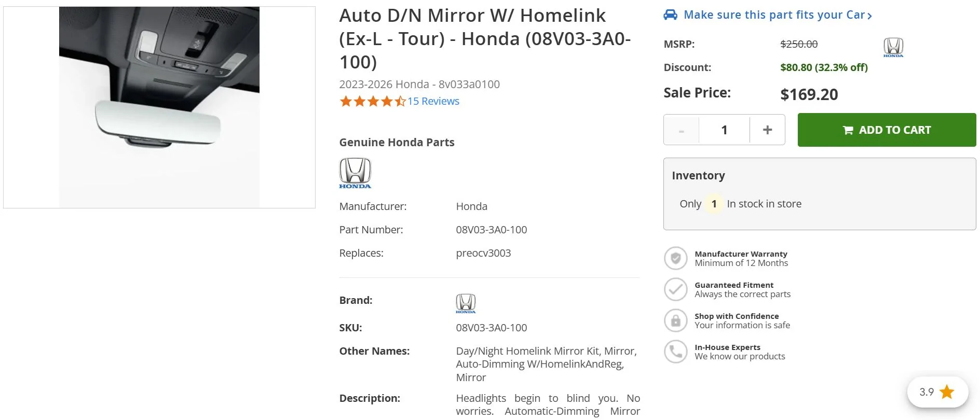Image resolution: width=980 pixels, height=420 pixels.
Task: Open the 15 Reviews link
Action: pos(432,101)
